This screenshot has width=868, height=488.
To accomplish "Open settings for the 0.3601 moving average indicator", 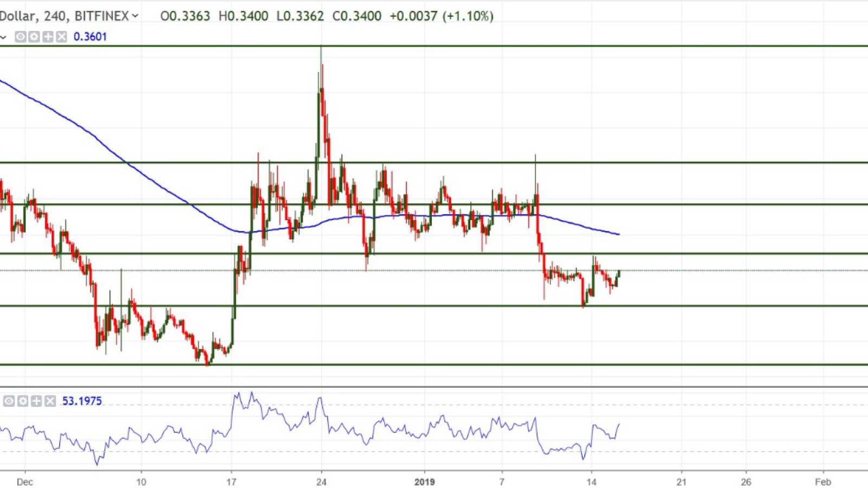I will tap(34, 37).
